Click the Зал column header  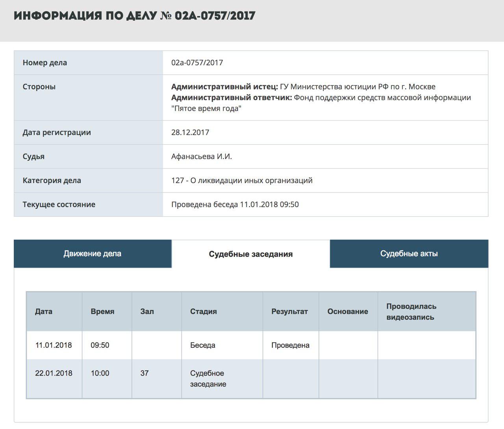click(147, 312)
